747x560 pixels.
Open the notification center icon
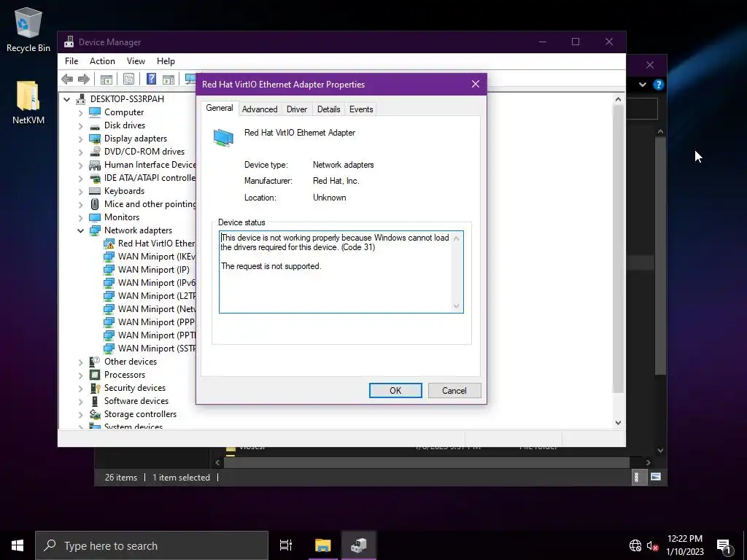point(724,546)
